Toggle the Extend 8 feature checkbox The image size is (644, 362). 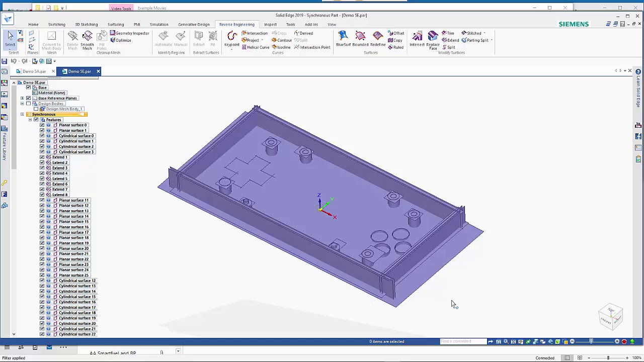(42, 195)
